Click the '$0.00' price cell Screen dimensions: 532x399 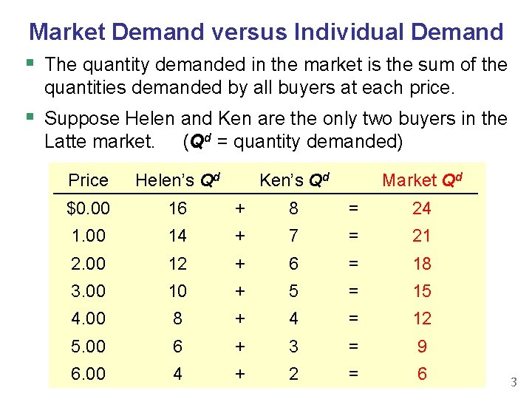(x=88, y=208)
